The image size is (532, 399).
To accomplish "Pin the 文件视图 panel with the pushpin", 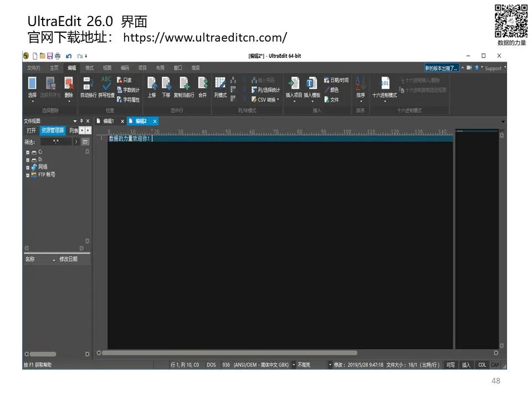I will (81, 121).
